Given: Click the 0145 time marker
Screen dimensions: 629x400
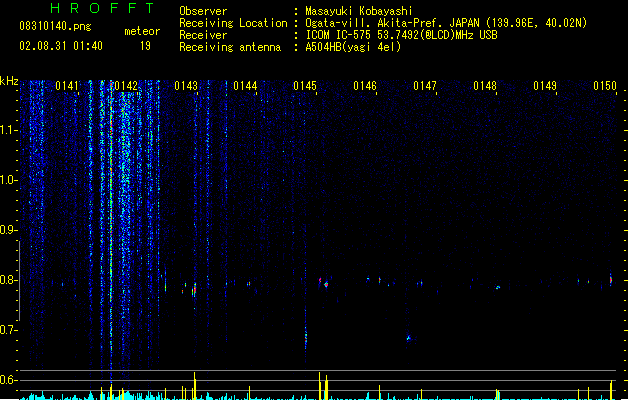Looking at the screenshot, I should point(305,86).
